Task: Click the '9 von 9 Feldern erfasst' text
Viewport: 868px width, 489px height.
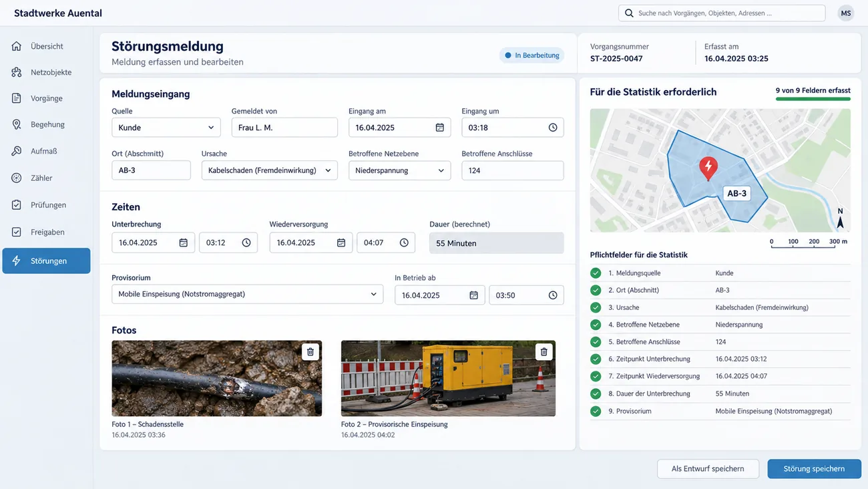Action: [813, 90]
